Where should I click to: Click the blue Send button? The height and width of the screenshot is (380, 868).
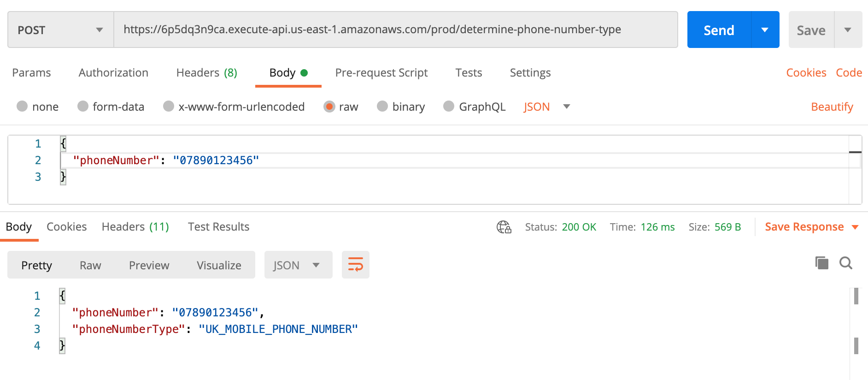pos(719,30)
